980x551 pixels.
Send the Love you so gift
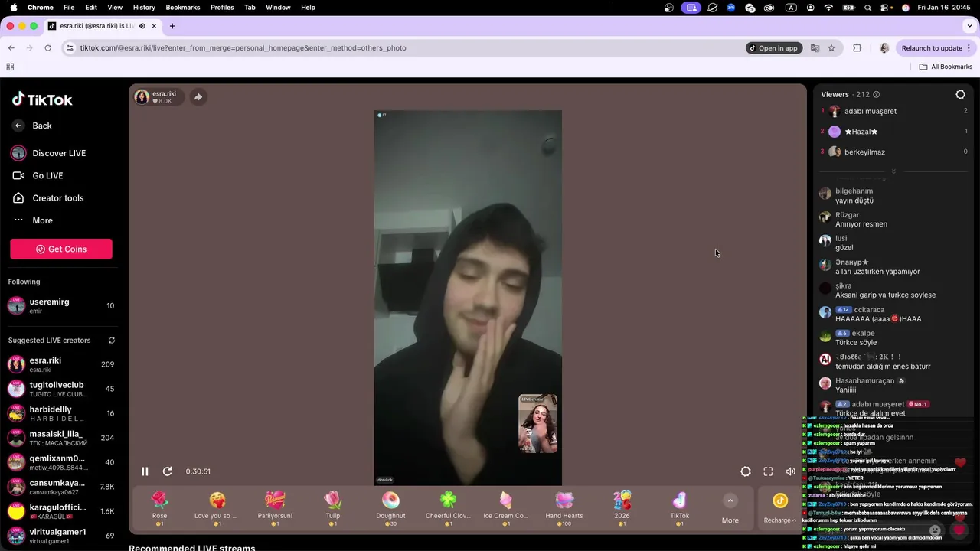pos(217,508)
